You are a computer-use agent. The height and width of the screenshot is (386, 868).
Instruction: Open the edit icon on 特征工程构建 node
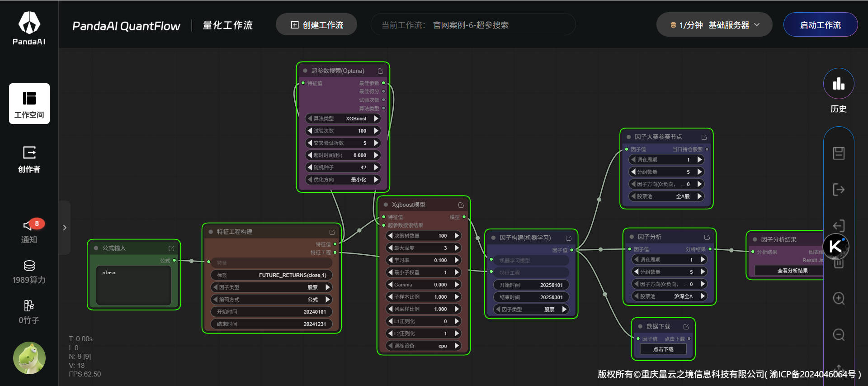point(332,232)
